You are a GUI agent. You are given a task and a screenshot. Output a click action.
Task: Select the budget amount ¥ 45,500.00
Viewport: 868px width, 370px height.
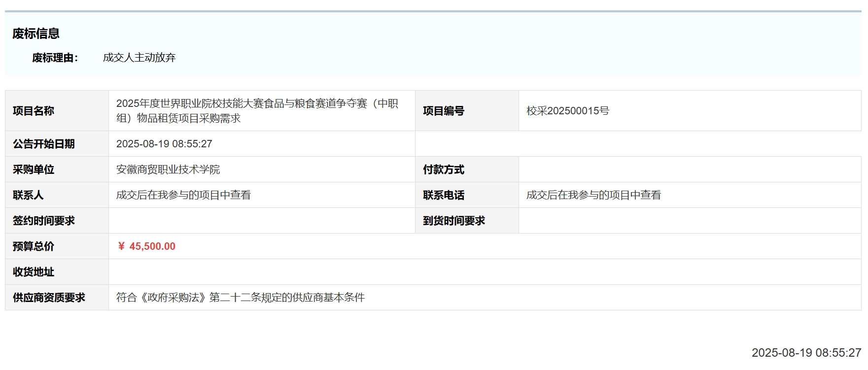coord(146,246)
